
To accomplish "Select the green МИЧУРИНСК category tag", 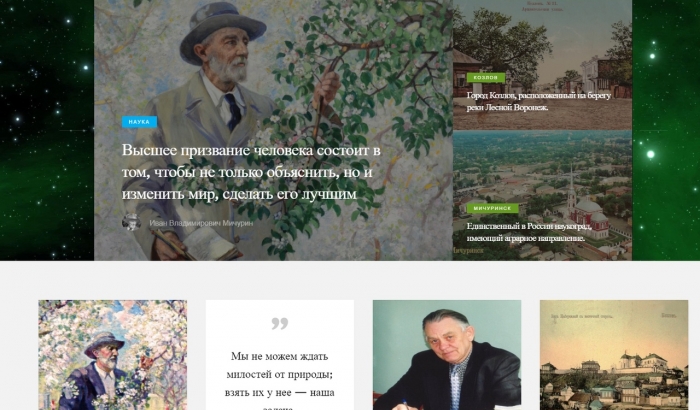I will [x=492, y=209].
